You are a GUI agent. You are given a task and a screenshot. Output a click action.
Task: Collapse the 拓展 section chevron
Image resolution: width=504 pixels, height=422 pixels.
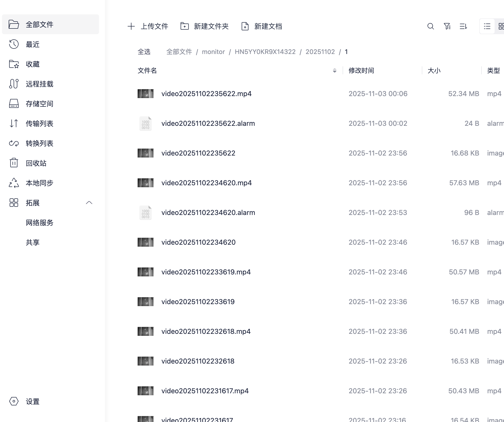click(89, 203)
